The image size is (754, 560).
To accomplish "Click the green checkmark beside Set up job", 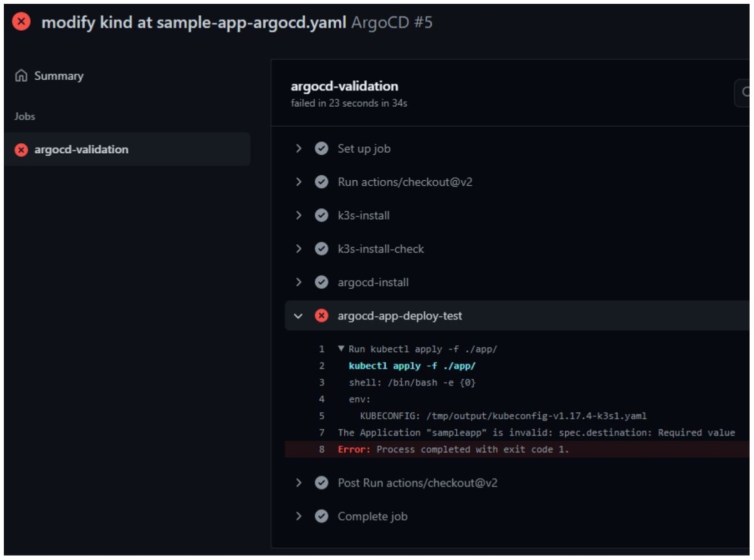I will (320, 149).
